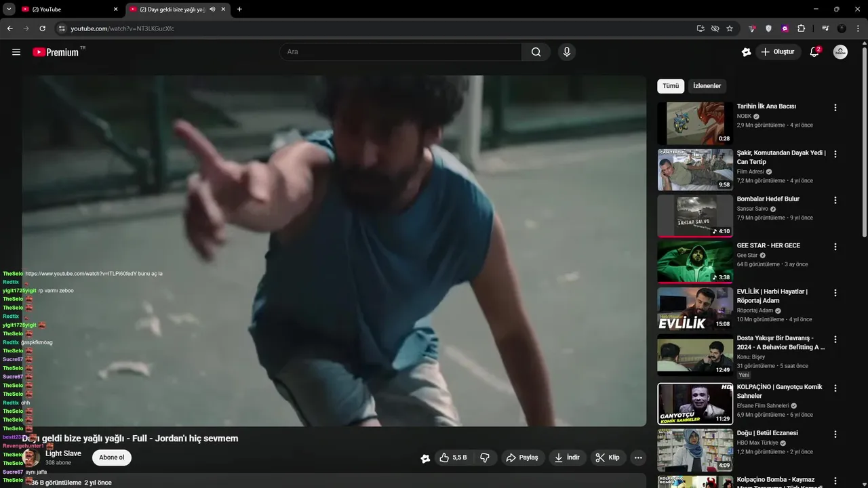This screenshot has height=488, width=868.
Task: Switch to the first YouTube browser tab
Action: click(69, 9)
